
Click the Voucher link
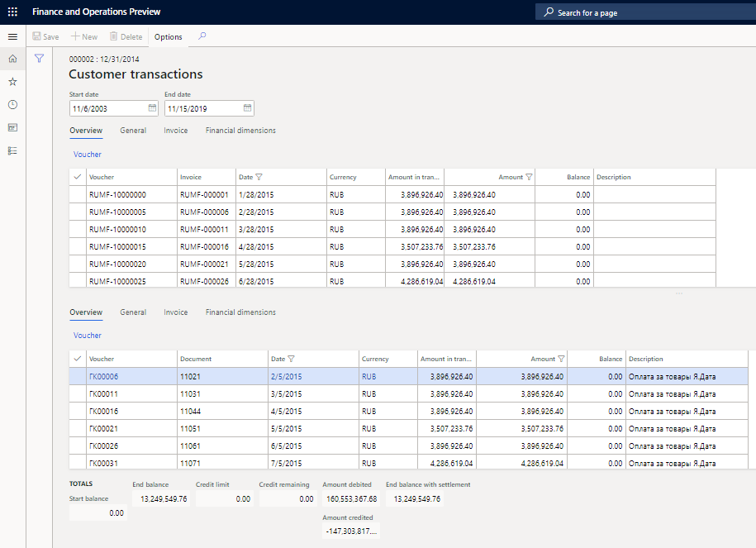(87, 154)
